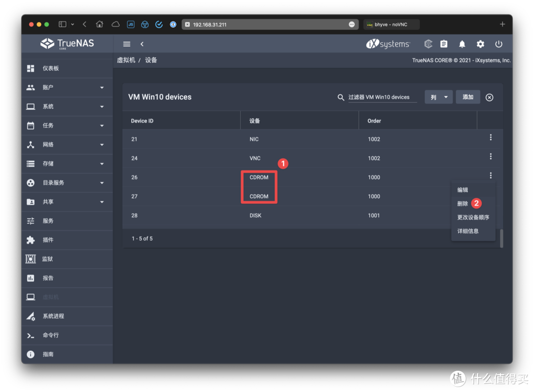Choose Details (详细信息) in context menu
The height and width of the screenshot is (392, 534).
(x=468, y=231)
